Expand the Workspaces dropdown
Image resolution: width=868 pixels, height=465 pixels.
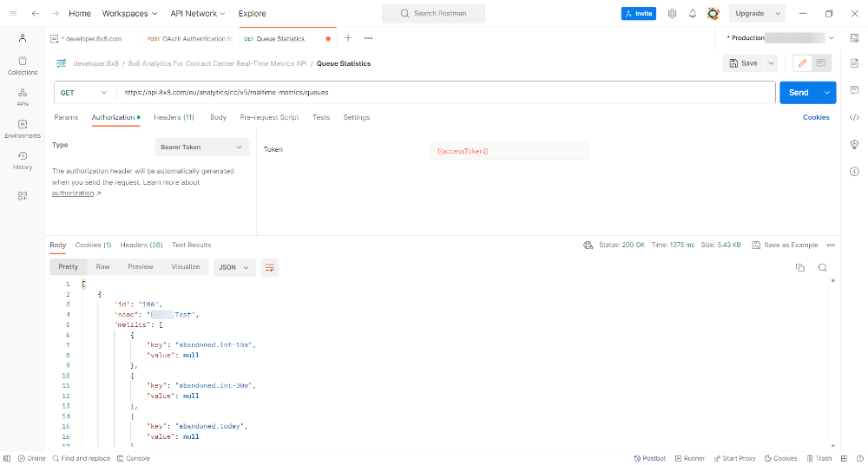(129, 13)
